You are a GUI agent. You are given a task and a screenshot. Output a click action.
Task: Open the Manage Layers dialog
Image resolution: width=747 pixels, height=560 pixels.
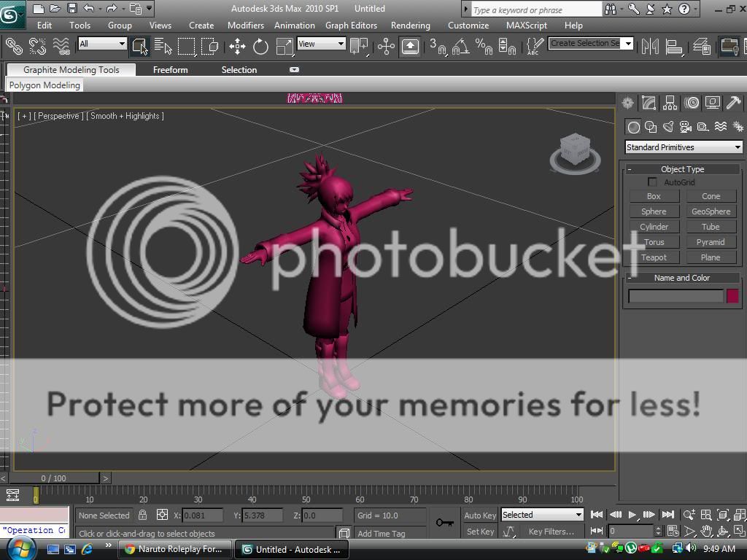click(701, 46)
